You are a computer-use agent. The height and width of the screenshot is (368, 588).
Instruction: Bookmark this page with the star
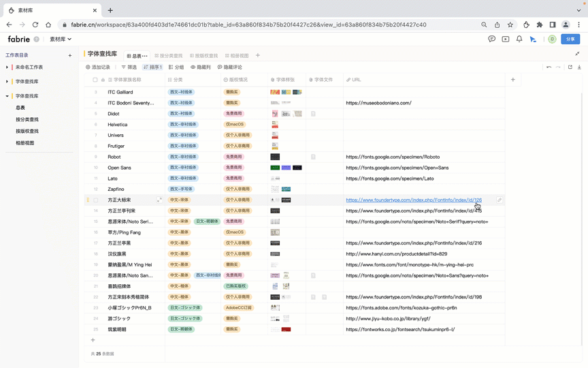point(510,25)
